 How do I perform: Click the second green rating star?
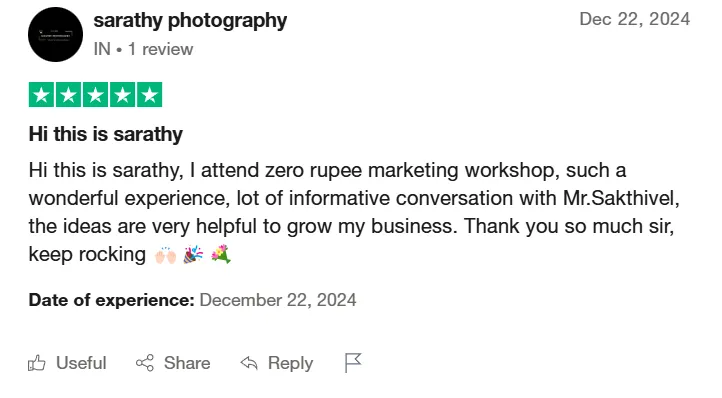pyautogui.click(x=69, y=95)
